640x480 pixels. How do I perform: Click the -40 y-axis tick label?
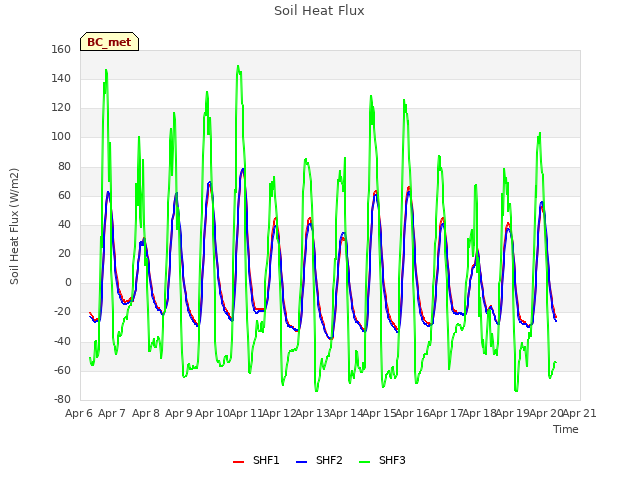[62, 341]
